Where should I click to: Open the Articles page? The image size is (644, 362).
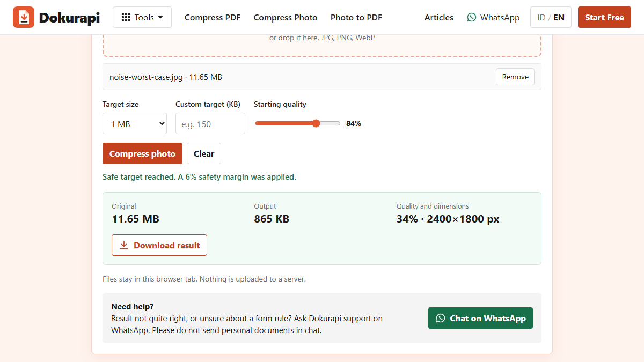click(x=439, y=17)
